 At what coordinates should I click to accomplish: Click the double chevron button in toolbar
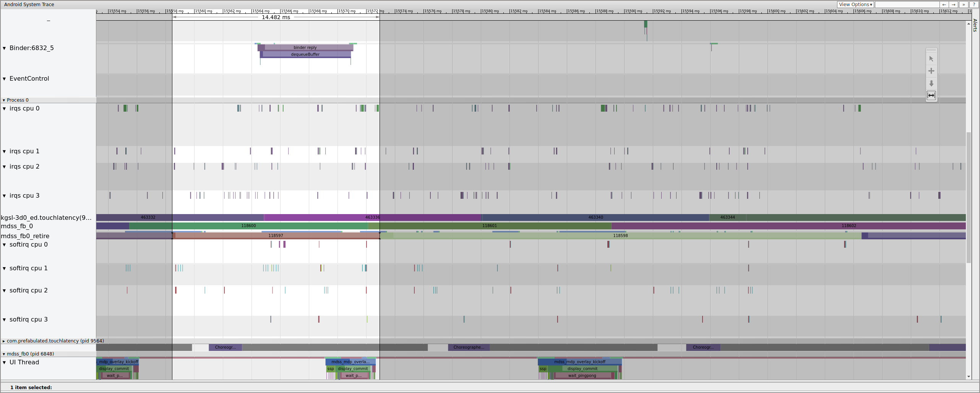(x=964, y=5)
